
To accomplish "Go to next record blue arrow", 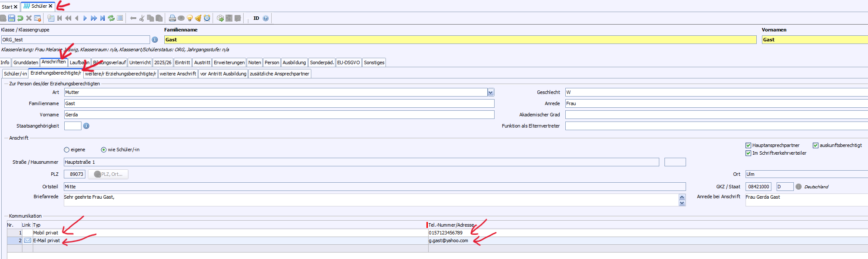I will click(85, 18).
